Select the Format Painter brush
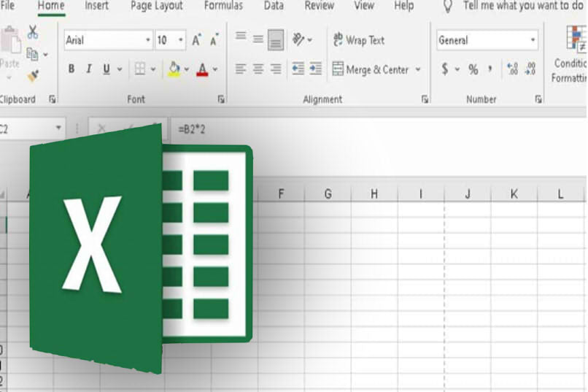This screenshot has height=392, width=588. click(x=33, y=76)
